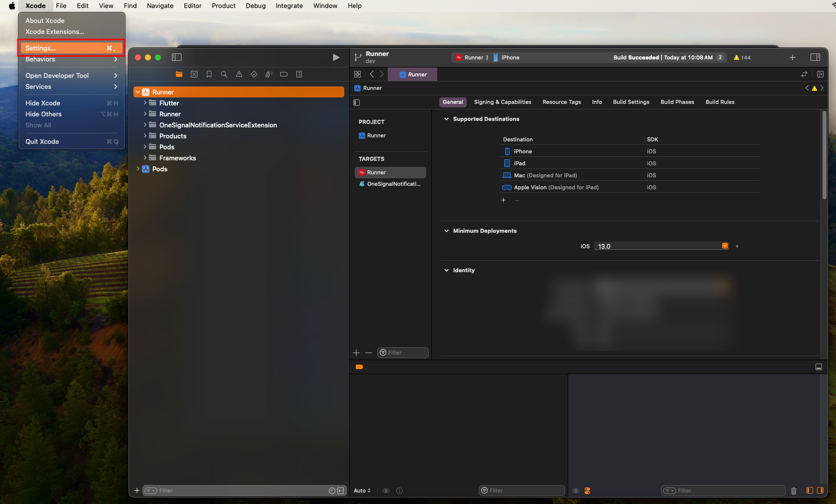Click the targets Filter field
Image resolution: width=836 pixels, height=504 pixels.
[x=403, y=353]
